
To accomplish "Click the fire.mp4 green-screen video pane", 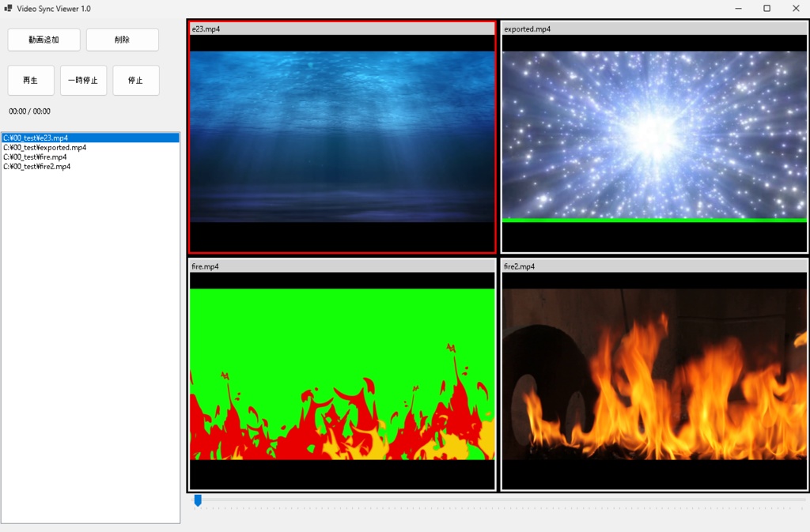I will click(x=342, y=379).
